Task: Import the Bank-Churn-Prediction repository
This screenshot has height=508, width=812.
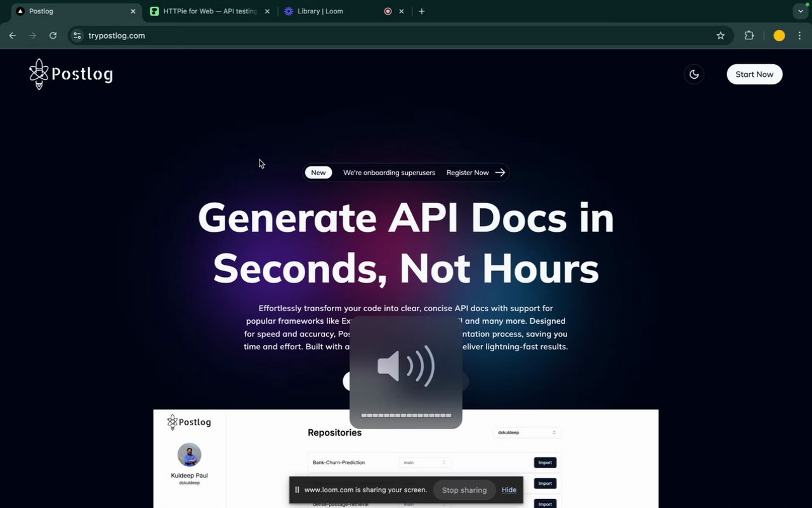Action: click(545, 462)
